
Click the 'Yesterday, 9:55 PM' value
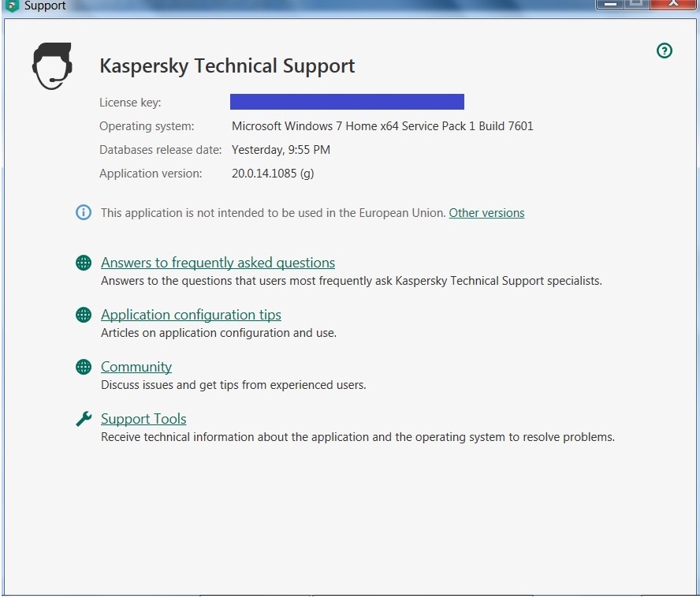point(281,150)
